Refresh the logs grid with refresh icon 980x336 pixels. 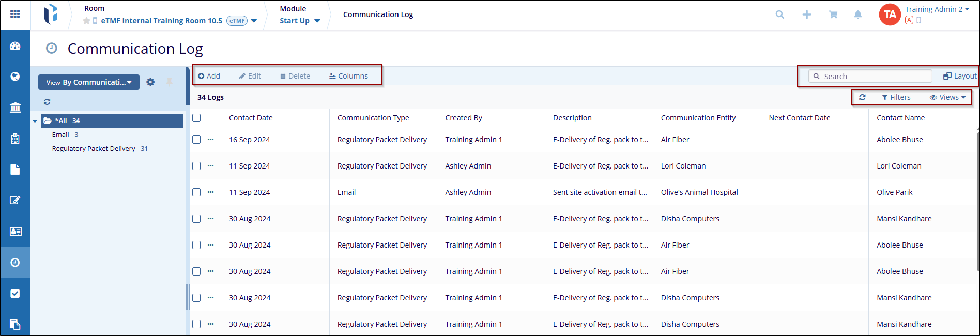tap(862, 97)
